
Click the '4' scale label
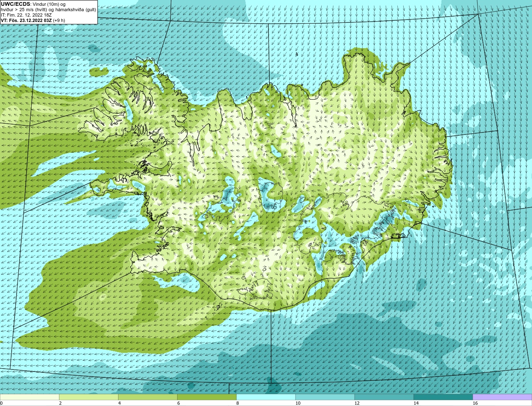[x=119, y=403]
